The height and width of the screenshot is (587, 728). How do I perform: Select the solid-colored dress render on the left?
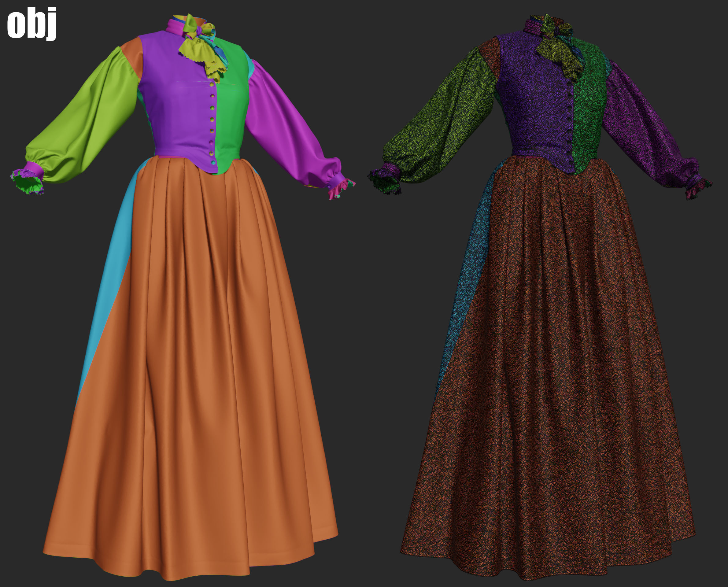(183, 297)
